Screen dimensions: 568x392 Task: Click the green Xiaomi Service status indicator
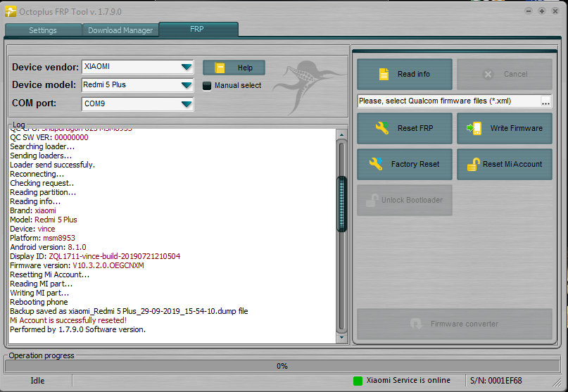(x=358, y=381)
